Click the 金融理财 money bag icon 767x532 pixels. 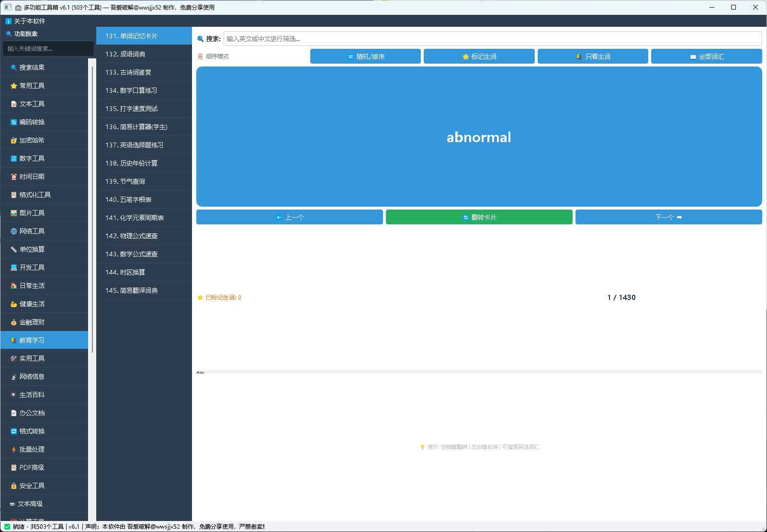14,322
